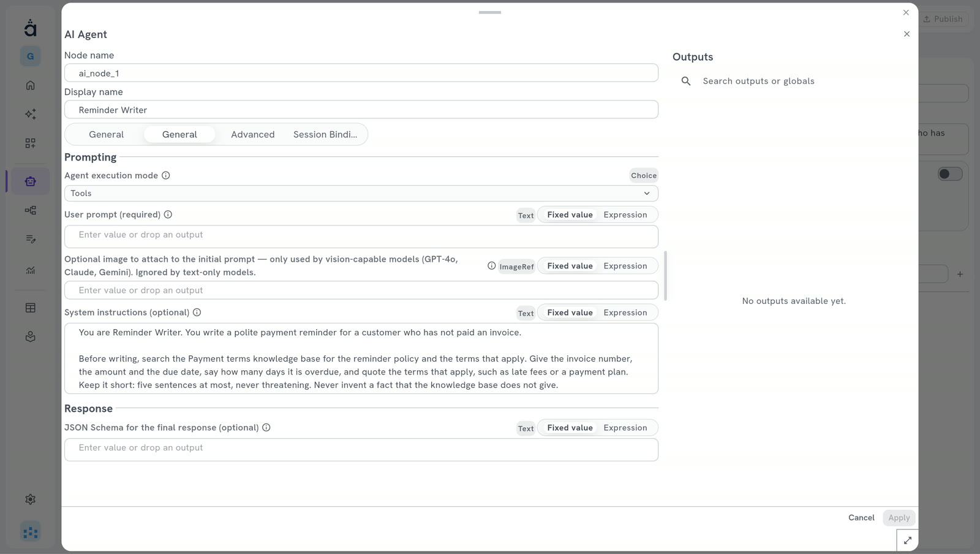
Task: Switch to the selected second General tab
Action: pos(179,134)
